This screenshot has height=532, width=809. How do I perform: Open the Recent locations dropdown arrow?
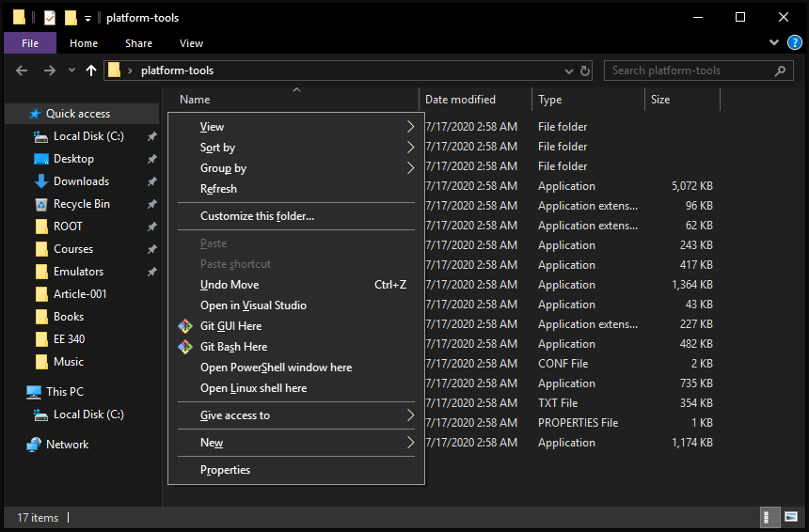[x=71, y=70]
